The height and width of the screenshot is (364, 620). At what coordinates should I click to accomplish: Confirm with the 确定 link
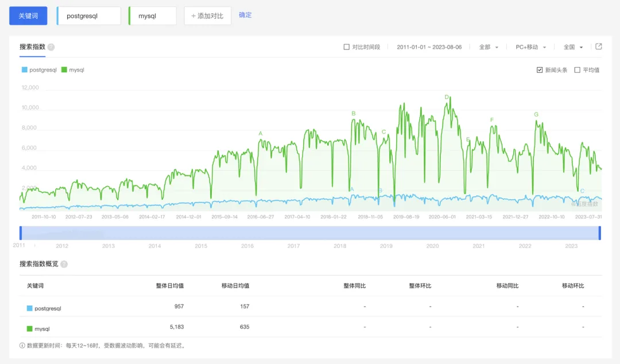pos(245,15)
